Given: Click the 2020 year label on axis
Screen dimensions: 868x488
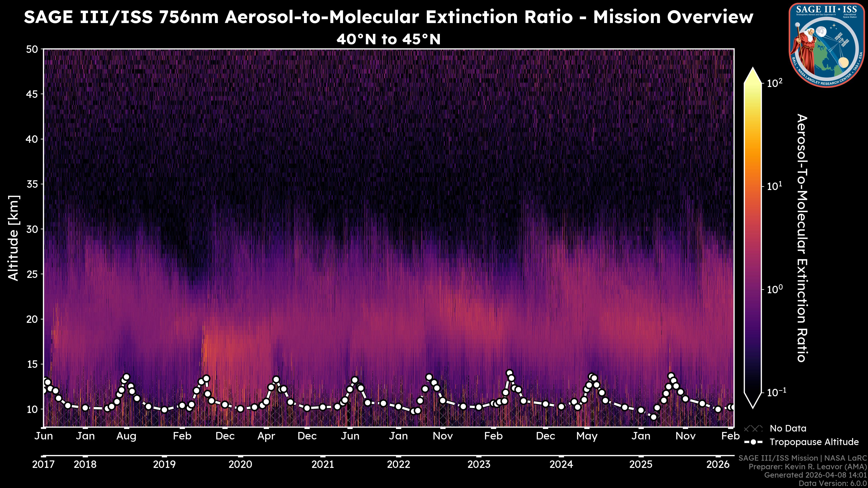Looking at the screenshot, I should (240, 465).
